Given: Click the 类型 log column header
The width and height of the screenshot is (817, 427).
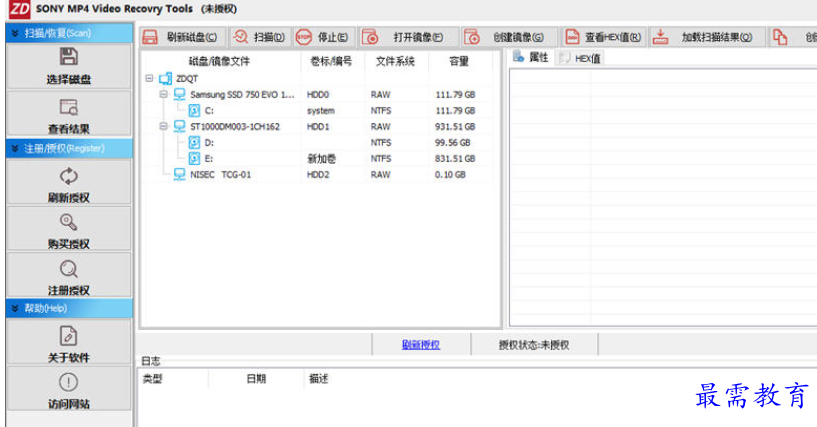Looking at the screenshot, I should [x=153, y=379].
